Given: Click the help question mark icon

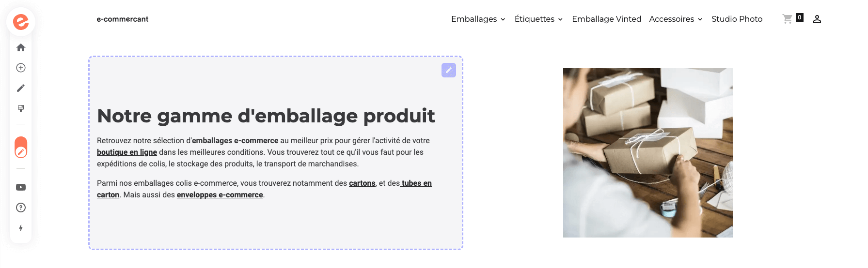Looking at the screenshot, I should click(21, 208).
